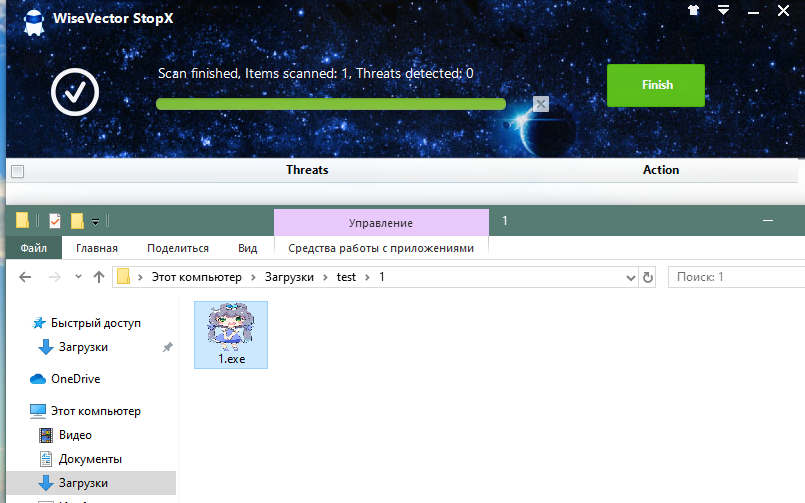
Task: Click the Threats column header
Action: click(x=307, y=170)
